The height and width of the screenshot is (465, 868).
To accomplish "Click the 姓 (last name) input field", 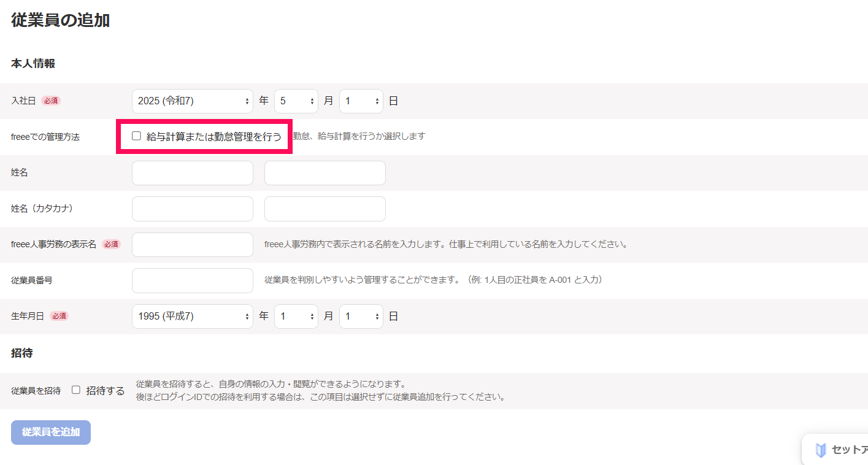I will pyautogui.click(x=193, y=173).
